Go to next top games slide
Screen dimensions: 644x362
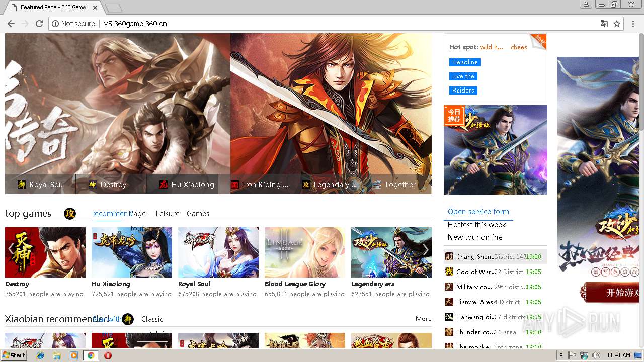(425, 249)
